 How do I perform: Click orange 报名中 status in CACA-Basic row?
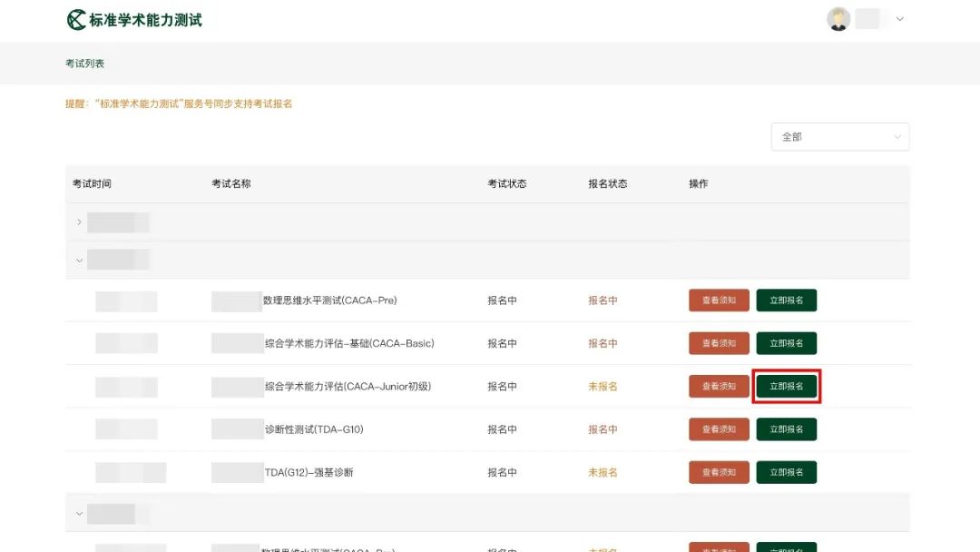pyautogui.click(x=603, y=343)
